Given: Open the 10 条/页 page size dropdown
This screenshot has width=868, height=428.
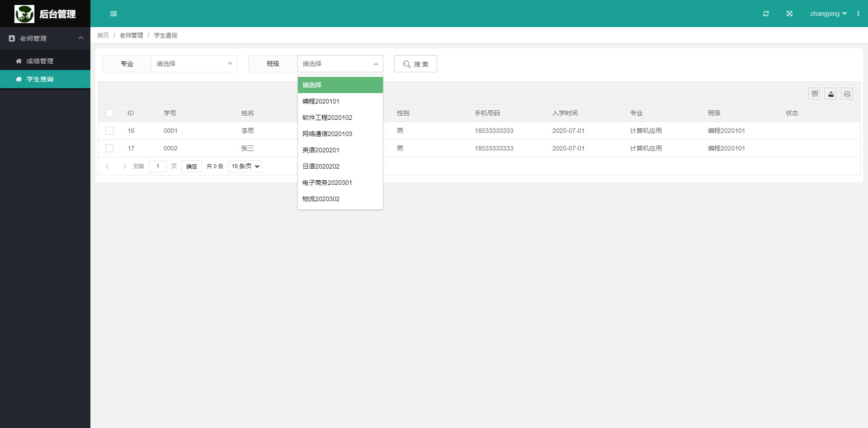Looking at the screenshot, I should (x=245, y=166).
